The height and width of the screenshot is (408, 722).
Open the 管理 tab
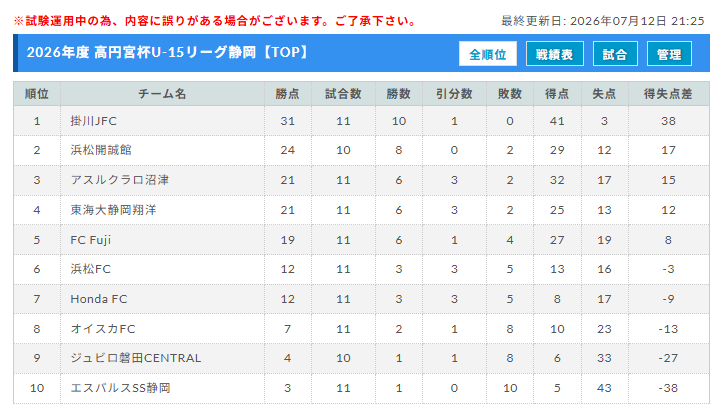click(669, 54)
